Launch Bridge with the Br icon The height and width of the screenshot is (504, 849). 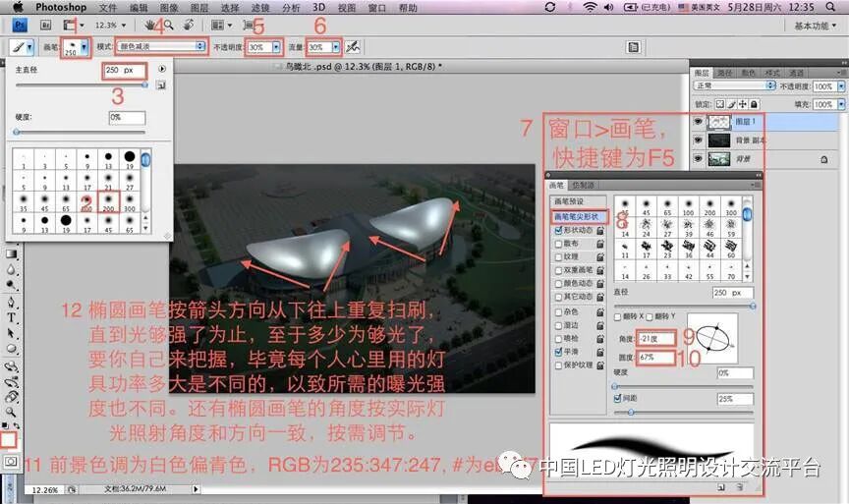click(45, 25)
